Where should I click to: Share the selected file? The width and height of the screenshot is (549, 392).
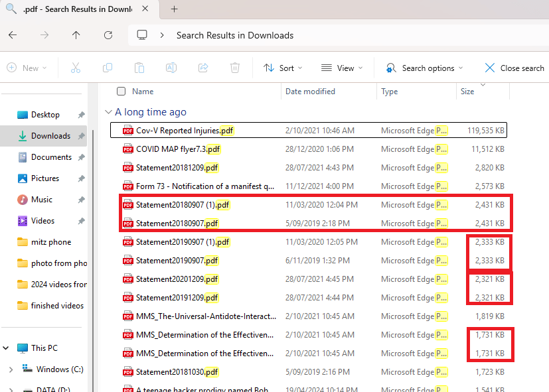point(203,68)
